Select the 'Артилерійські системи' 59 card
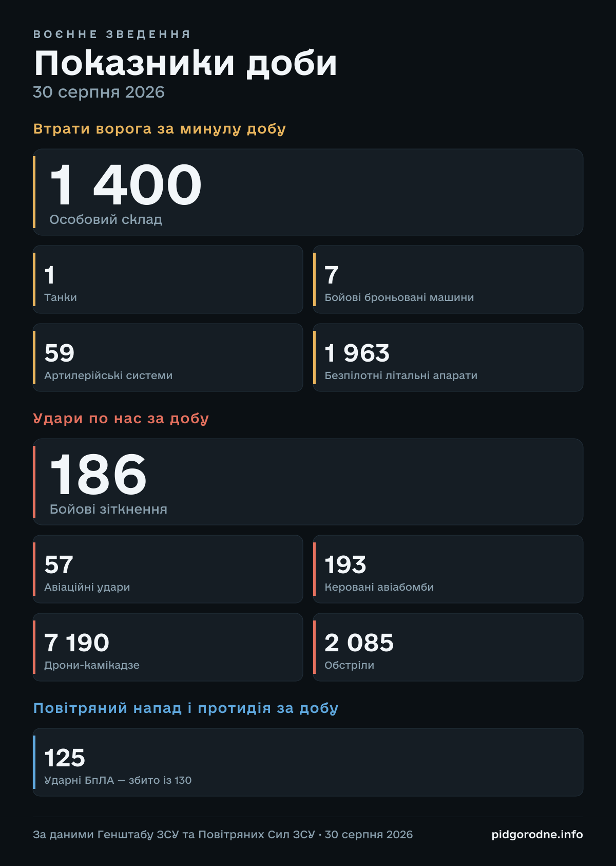Viewport: 616px width, 866px height. point(168,357)
